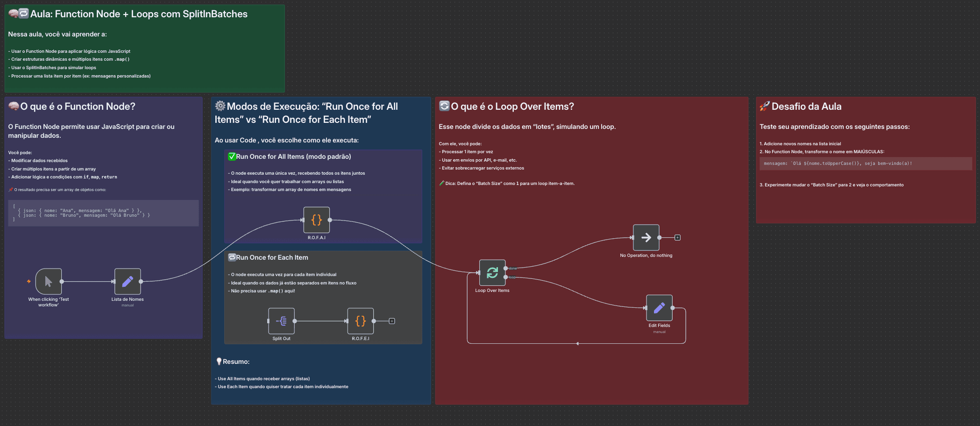Select the 'When clicking Test workflow' trigger node
The image size is (980, 426).
(49, 281)
